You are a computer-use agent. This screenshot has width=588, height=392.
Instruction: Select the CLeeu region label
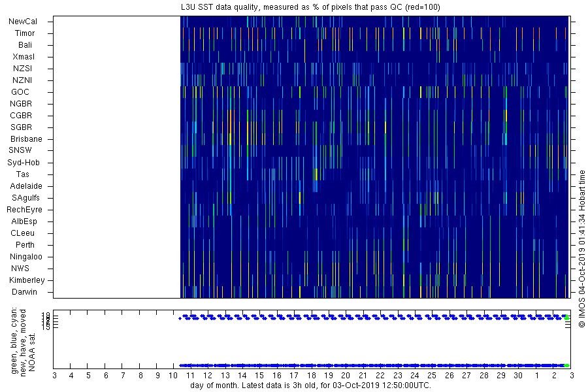click(x=22, y=233)
